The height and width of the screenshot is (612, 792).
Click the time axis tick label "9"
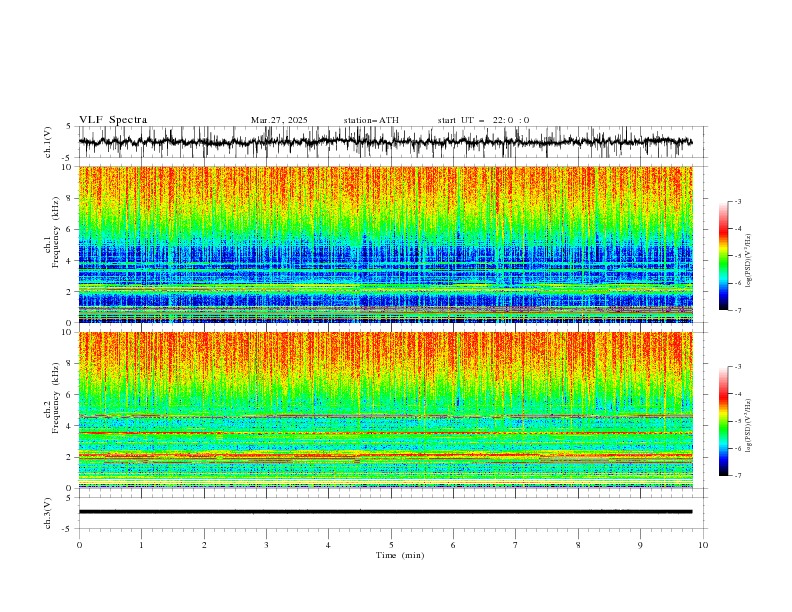[640, 545]
